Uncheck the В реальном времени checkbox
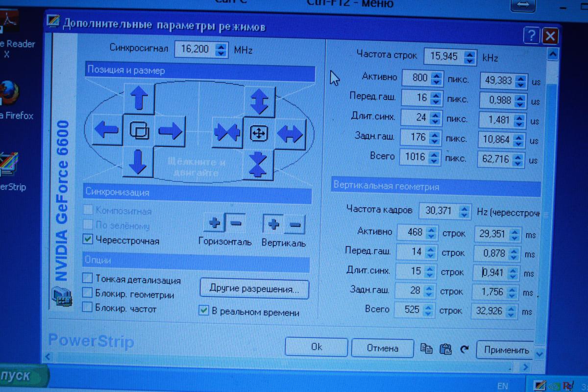 [204, 311]
